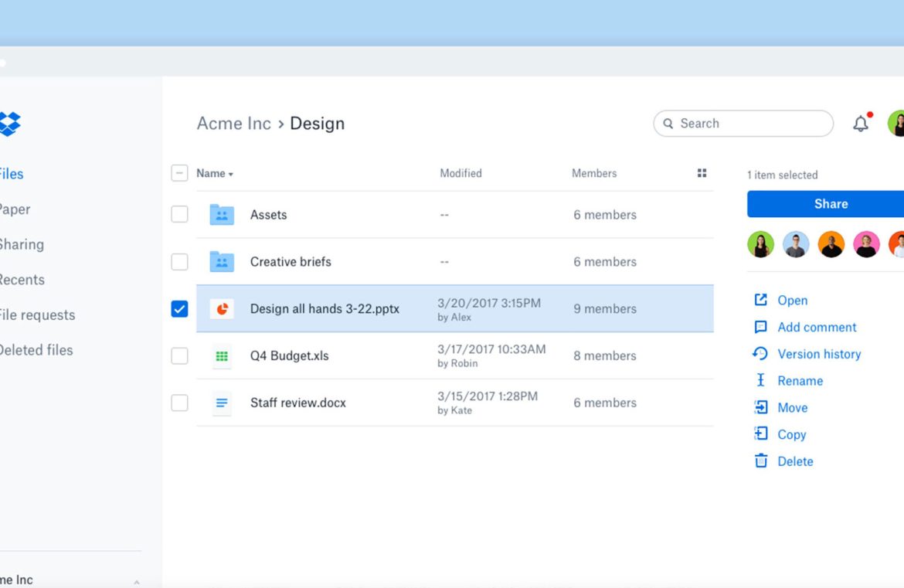
Task: Click the Dropbox logo icon
Action: 9,124
